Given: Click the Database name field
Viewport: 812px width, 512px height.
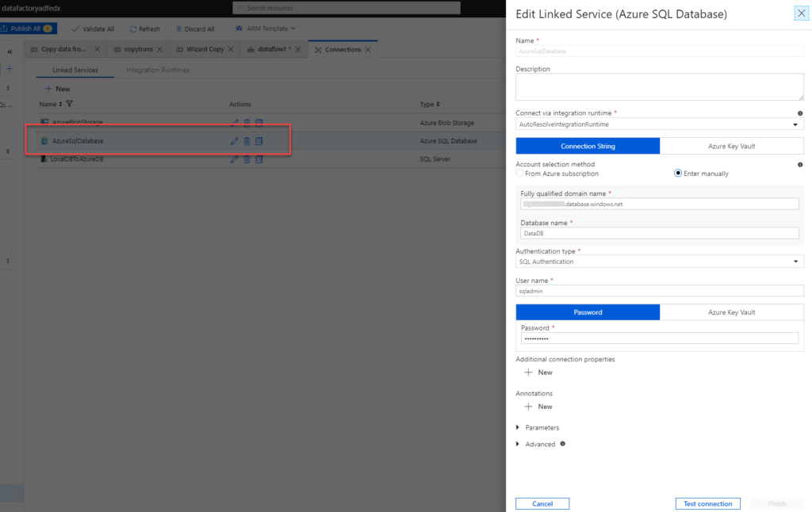Looking at the screenshot, I should [x=659, y=234].
